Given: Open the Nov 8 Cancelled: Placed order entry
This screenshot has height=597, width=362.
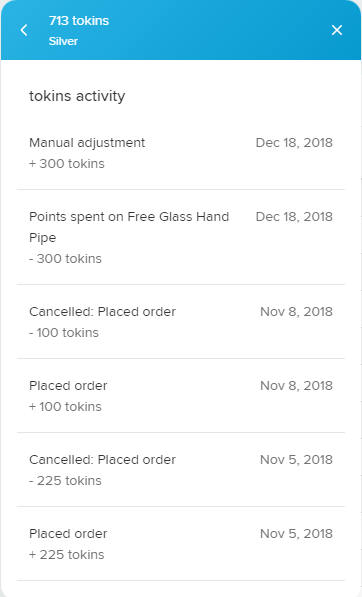Looking at the screenshot, I should [x=181, y=321].
